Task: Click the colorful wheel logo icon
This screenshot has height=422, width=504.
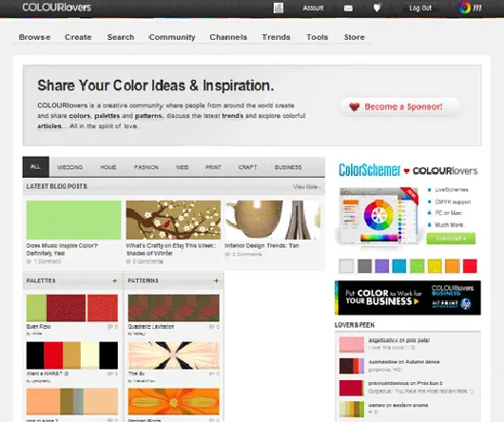Action: coord(464,8)
